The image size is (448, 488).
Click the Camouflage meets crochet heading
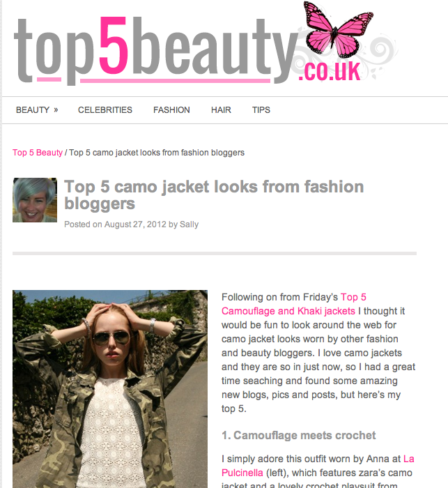298,436
